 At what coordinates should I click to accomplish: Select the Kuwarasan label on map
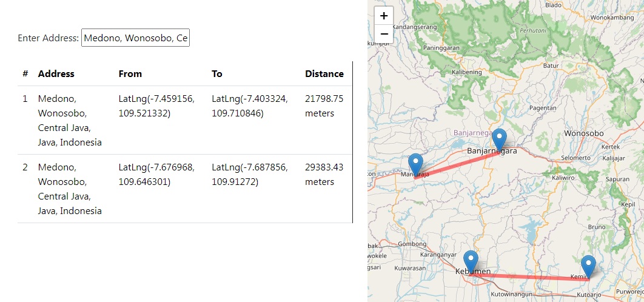pyautogui.click(x=409, y=268)
